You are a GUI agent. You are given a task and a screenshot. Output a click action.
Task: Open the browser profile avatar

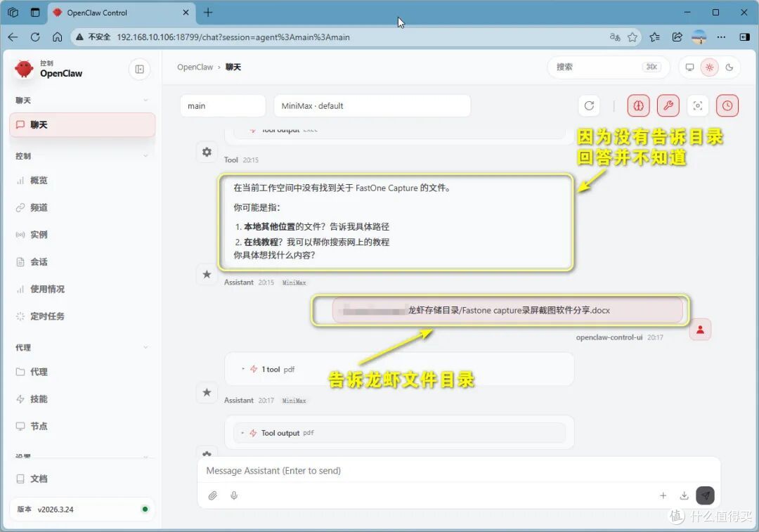(x=699, y=37)
